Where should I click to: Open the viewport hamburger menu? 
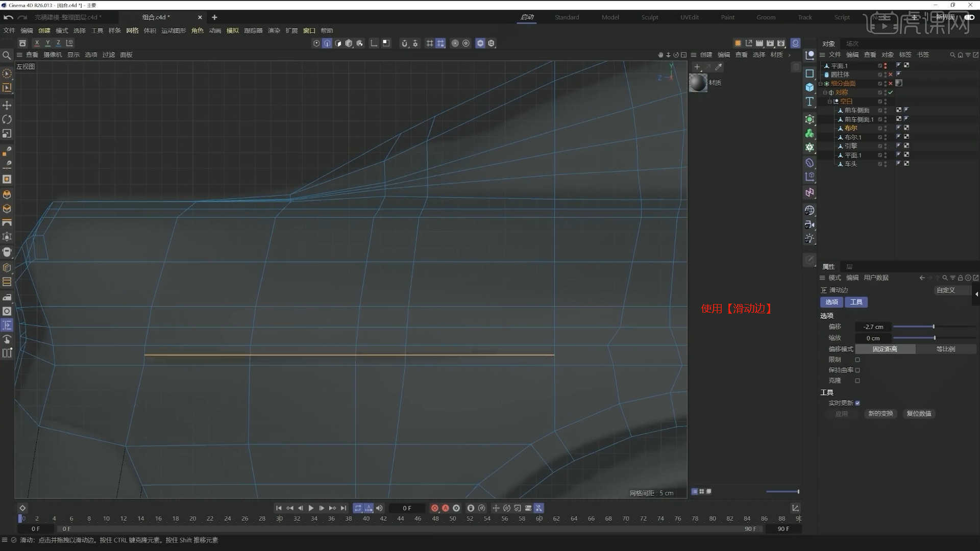pyautogui.click(x=19, y=55)
